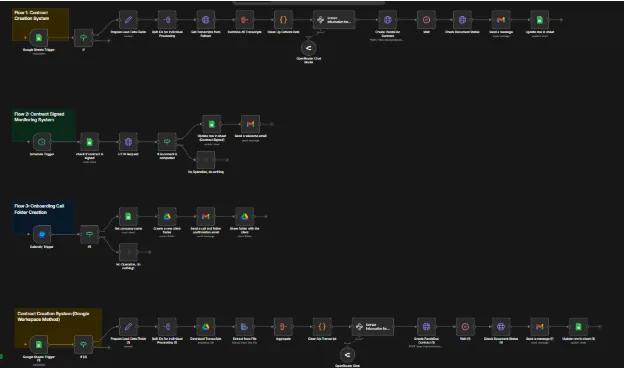Select the Download Transcripts Google Drive node
The height and width of the screenshot is (368, 628).
point(205,327)
